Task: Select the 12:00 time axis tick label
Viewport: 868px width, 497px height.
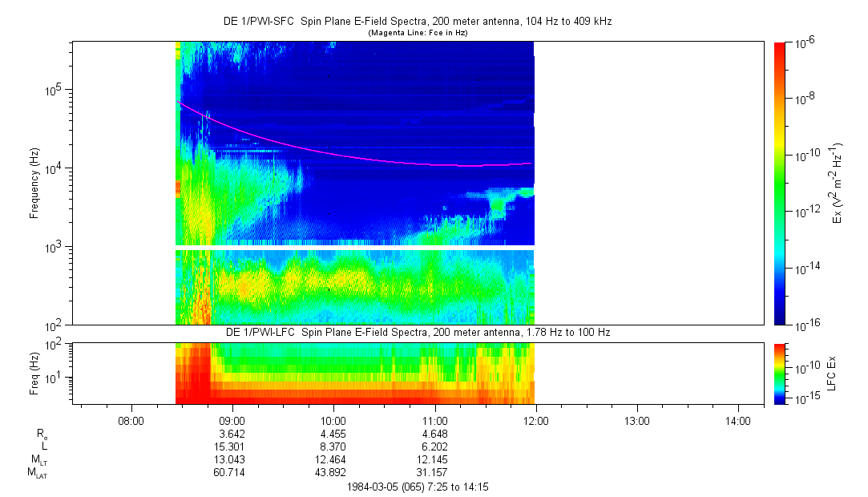Action: point(535,419)
